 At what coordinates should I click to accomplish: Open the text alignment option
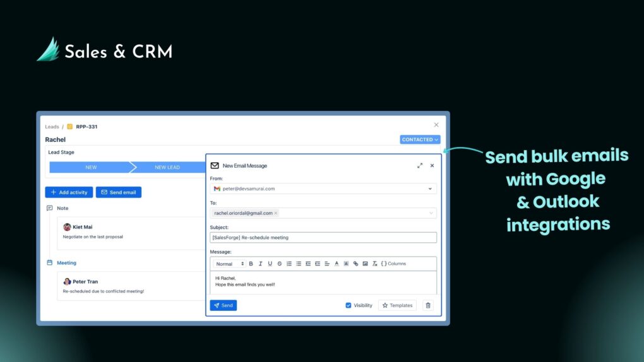coord(327,264)
